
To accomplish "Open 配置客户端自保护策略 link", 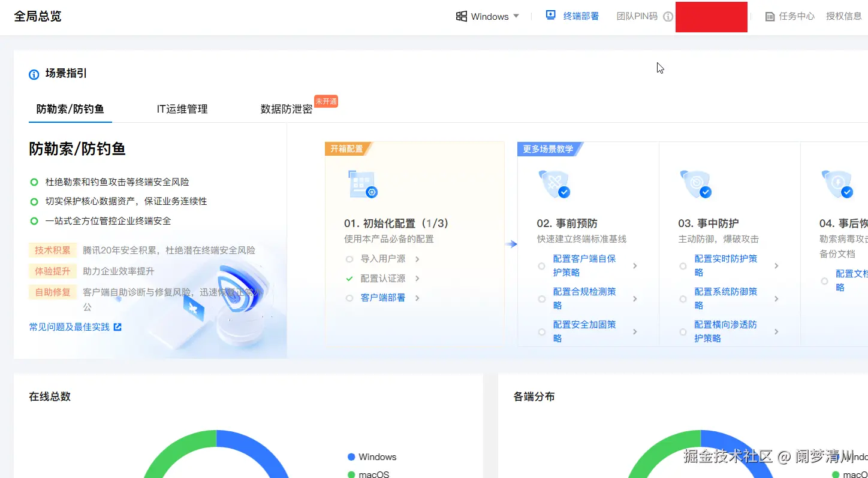I will [x=584, y=265].
